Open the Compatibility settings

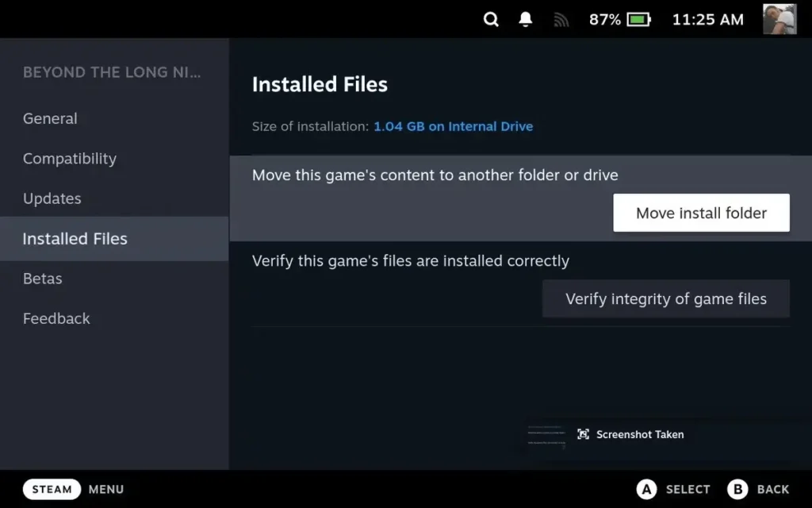[x=69, y=159]
